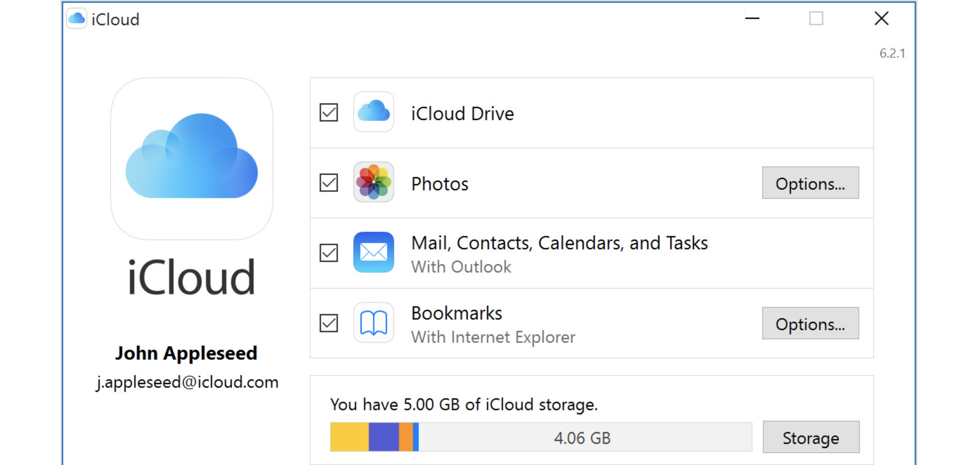Click the j.appleseed@icloud.com email text

[187, 382]
